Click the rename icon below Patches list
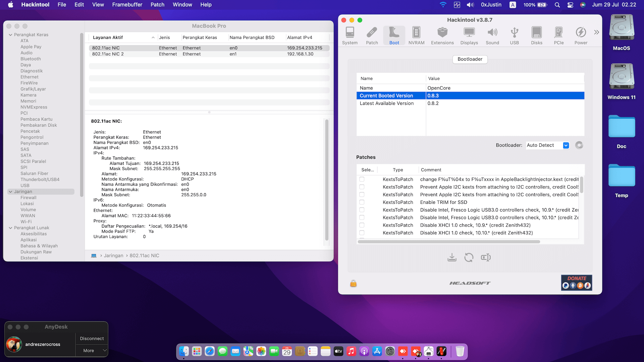Viewport: 644px width, 362px height. pos(486,257)
